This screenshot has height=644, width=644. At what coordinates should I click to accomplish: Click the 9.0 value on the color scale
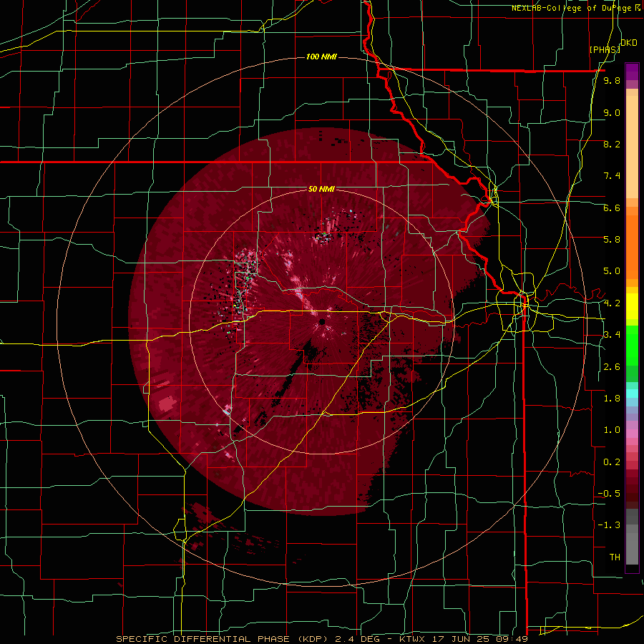[x=612, y=112]
